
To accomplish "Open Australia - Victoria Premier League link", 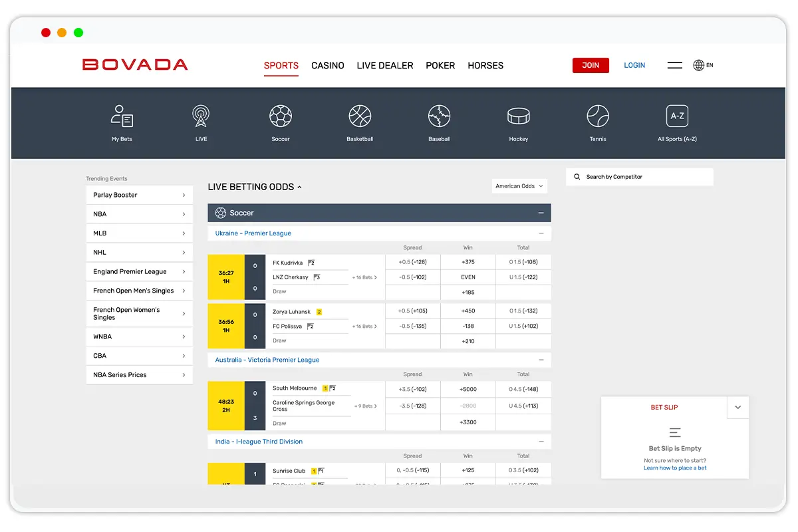I will click(x=267, y=360).
